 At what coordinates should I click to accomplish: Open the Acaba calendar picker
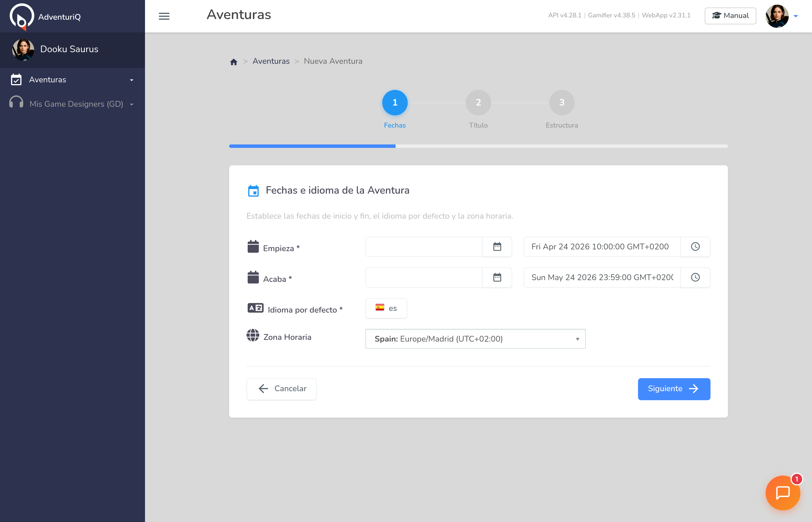(497, 278)
